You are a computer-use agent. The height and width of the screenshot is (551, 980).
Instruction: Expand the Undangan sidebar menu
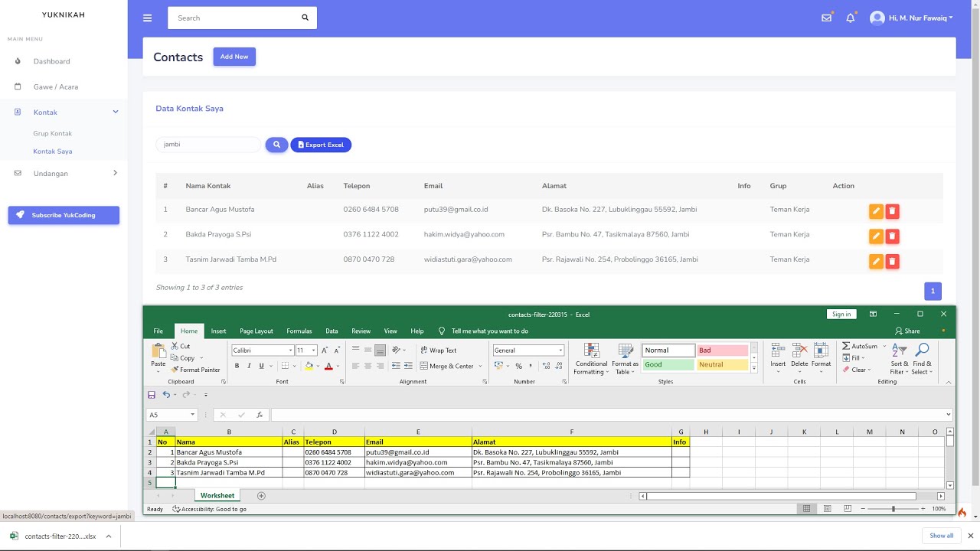64,174
